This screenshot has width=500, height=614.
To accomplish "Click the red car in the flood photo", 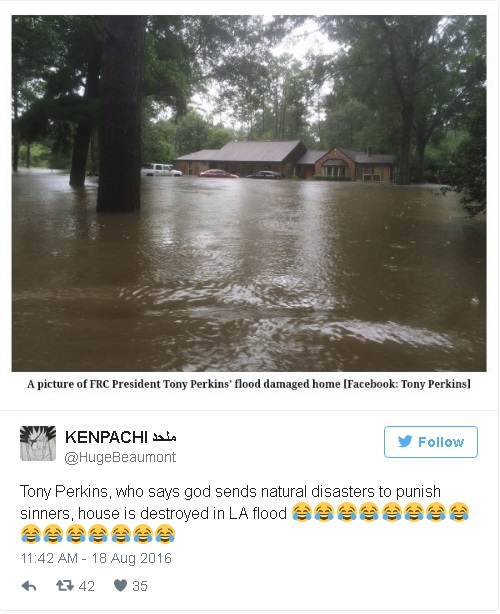I will [218, 174].
